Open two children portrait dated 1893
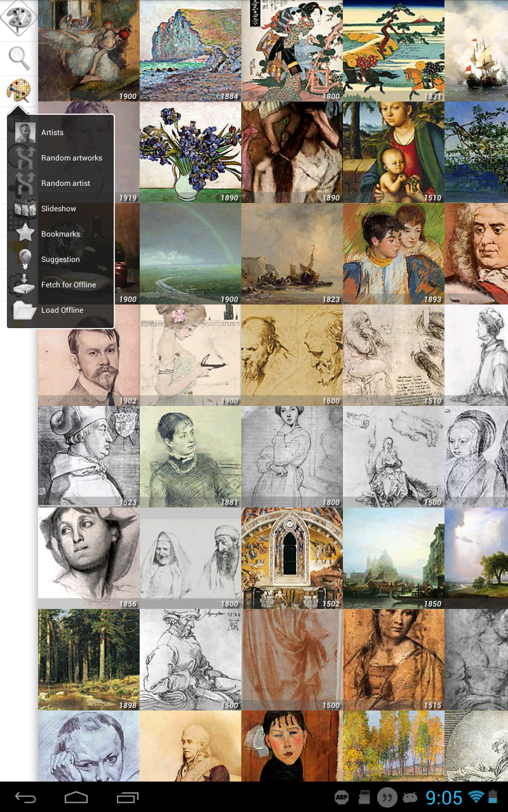The width and height of the screenshot is (508, 812). [x=394, y=254]
